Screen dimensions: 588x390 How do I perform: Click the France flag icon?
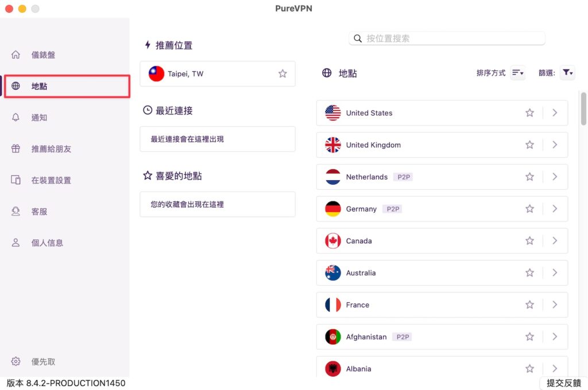point(333,305)
